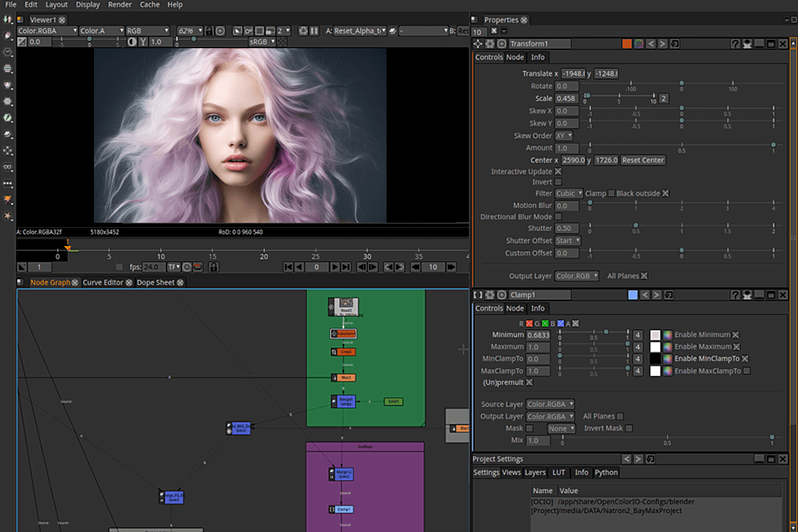Enable the Enable MaxClampTo checkbox

coord(746,371)
